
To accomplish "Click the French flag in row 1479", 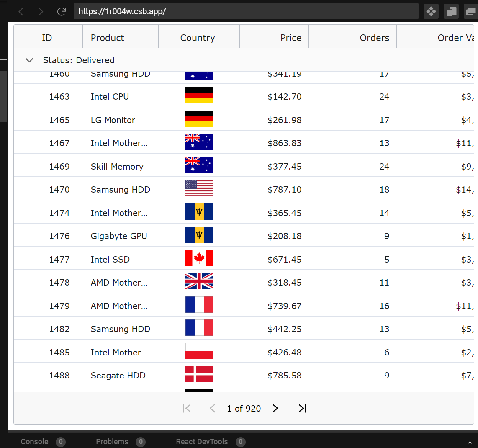I will [x=199, y=305].
